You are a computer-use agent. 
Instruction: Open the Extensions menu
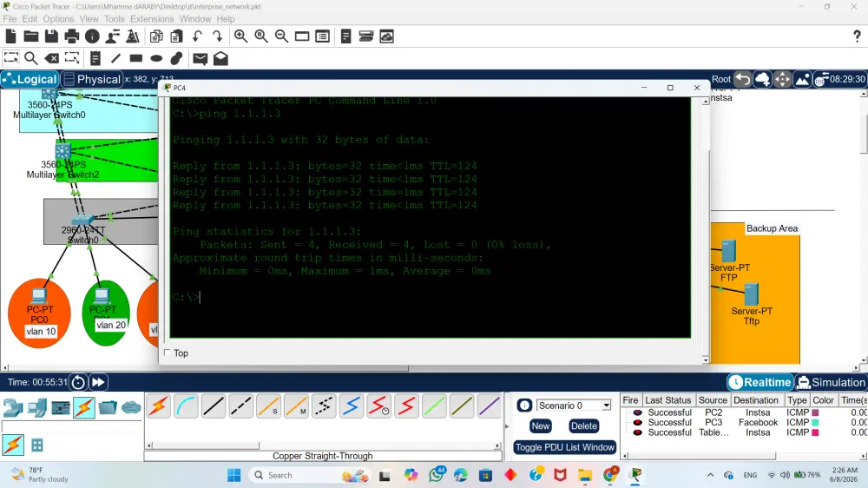[x=152, y=19]
